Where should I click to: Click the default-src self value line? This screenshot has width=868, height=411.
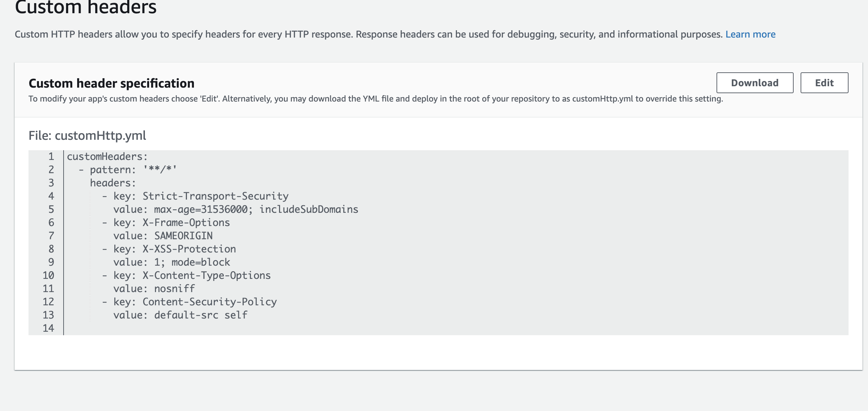tap(180, 315)
